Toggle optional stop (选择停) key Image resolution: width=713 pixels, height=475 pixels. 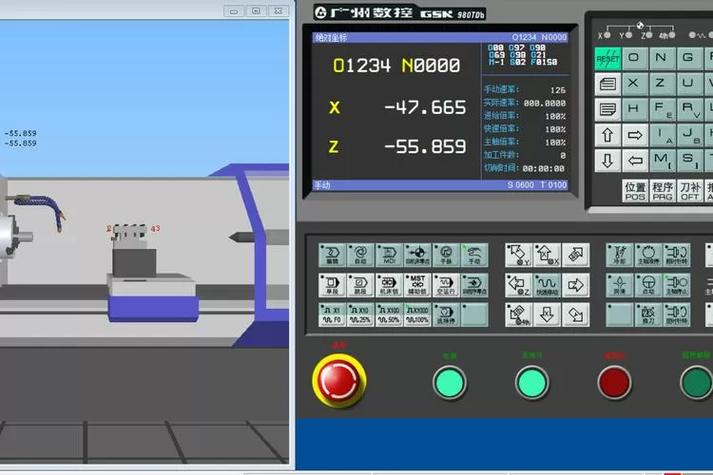(x=446, y=315)
